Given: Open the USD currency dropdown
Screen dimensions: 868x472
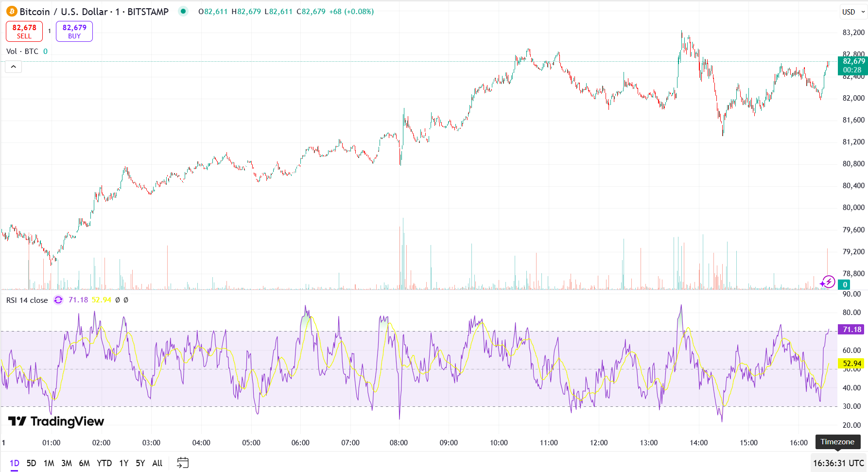Looking at the screenshot, I should coord(854,12).
